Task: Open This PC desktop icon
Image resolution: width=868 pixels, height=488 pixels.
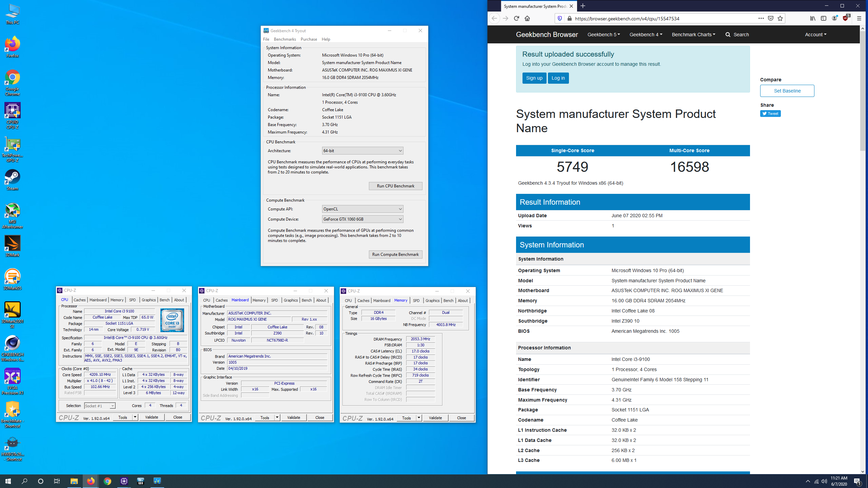Action: click(x=12, y=14)
